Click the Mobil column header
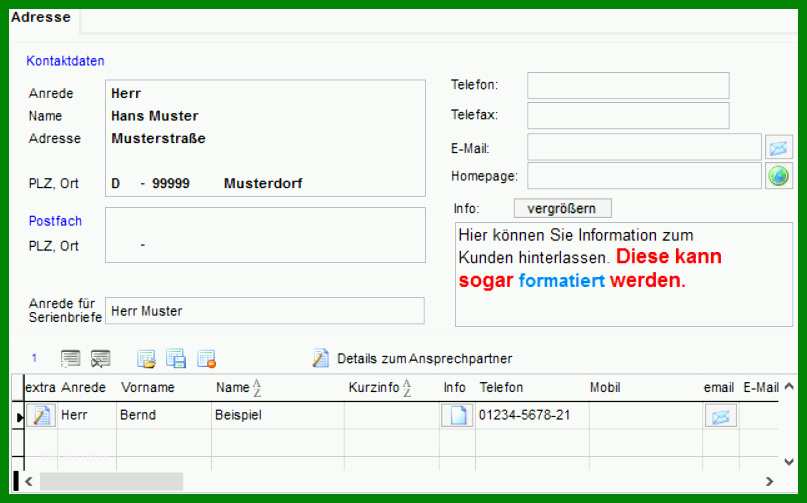Screen dimensions: 807x503 pyautogui.click(x=605, y=387)
